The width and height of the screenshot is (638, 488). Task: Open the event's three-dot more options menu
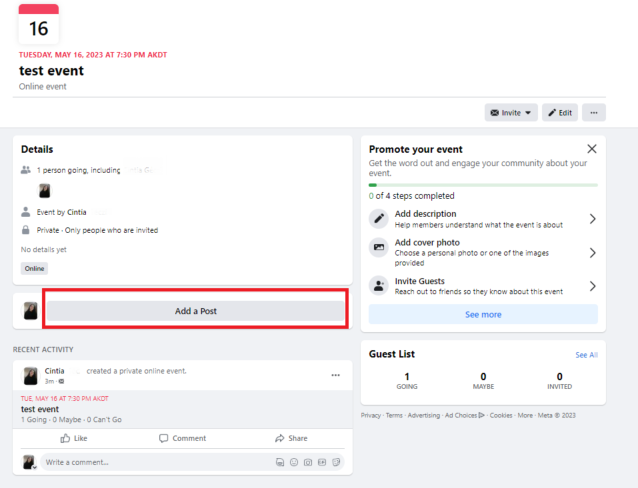tap(594, 113)
